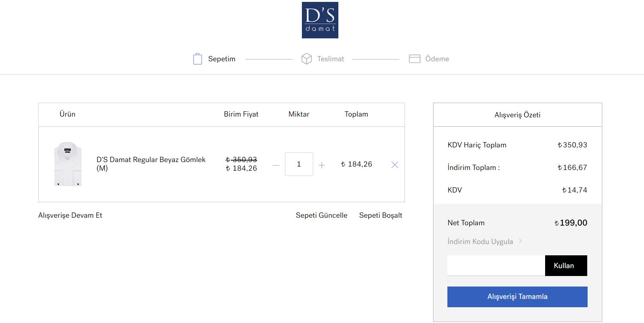Click the Kullan button
644x323 pixels.
(566, 265)
